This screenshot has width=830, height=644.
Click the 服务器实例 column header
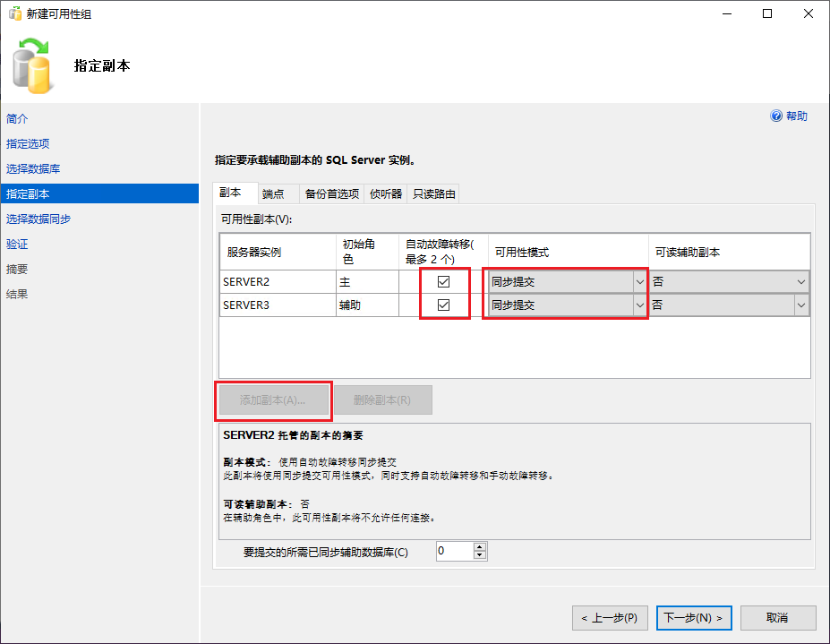click(278, 252)
